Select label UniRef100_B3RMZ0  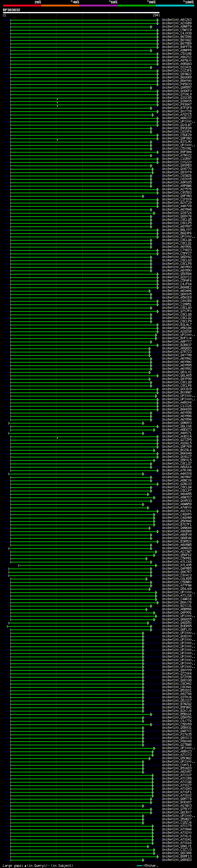click(177, 542)
